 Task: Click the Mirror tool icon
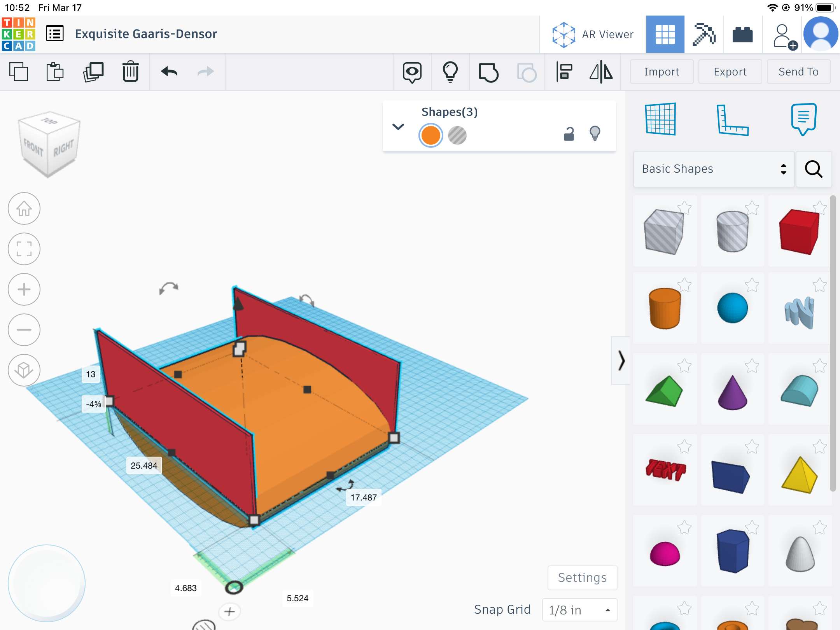601,72
